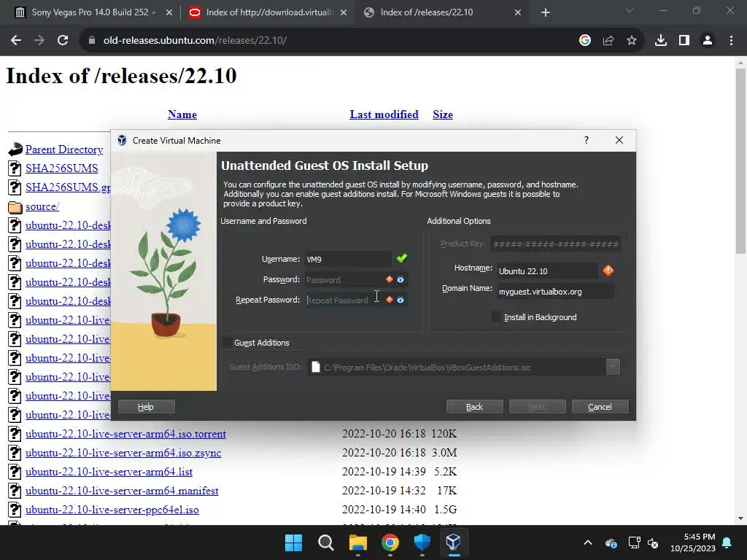
Task: Toggle the browser side panel icon
Action: click(684, 41)
